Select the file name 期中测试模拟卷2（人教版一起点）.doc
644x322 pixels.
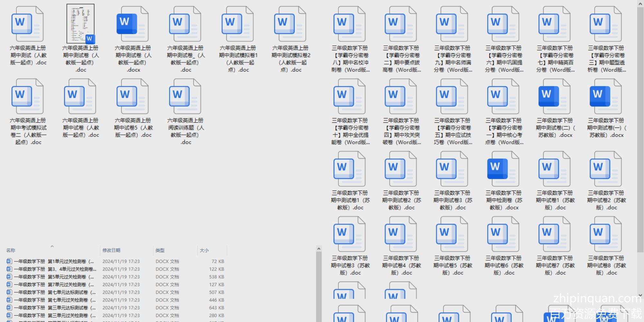click(x=291, y=59)
